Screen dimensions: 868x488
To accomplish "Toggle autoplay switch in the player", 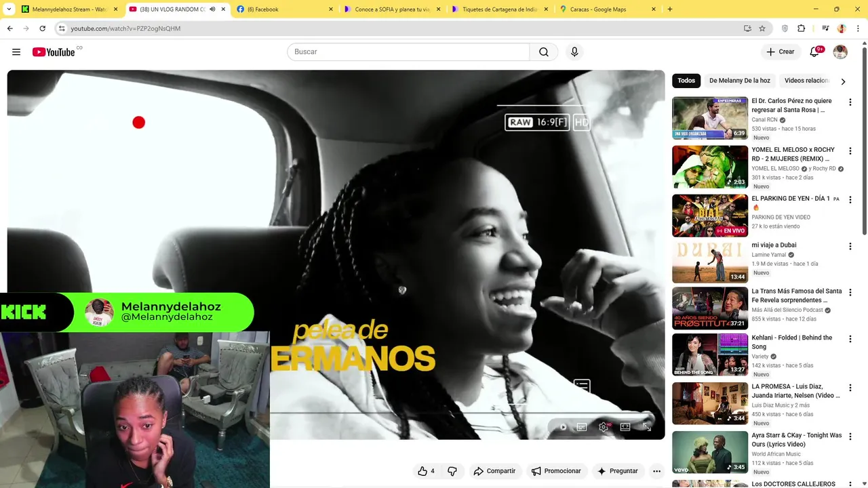I will coord(562,427).
